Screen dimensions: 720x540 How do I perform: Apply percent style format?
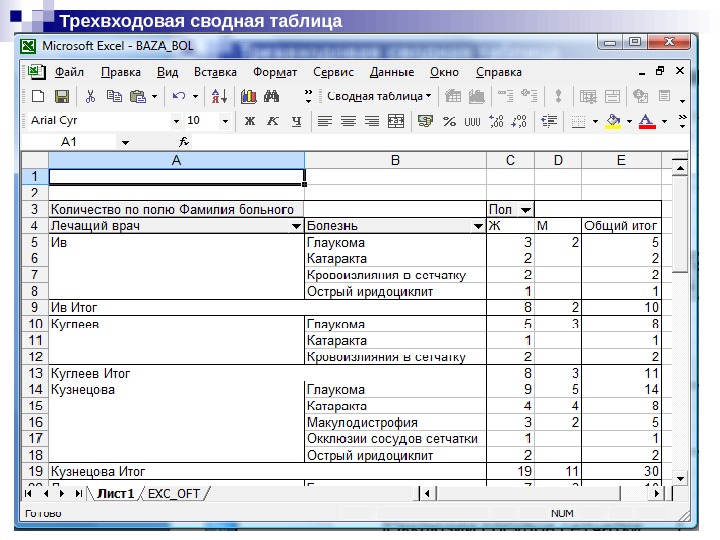point(450,121)
